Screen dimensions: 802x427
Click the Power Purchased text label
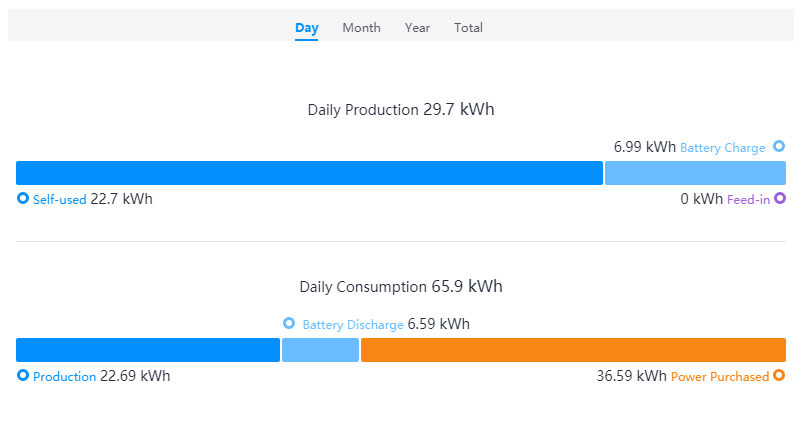(720, 377)
